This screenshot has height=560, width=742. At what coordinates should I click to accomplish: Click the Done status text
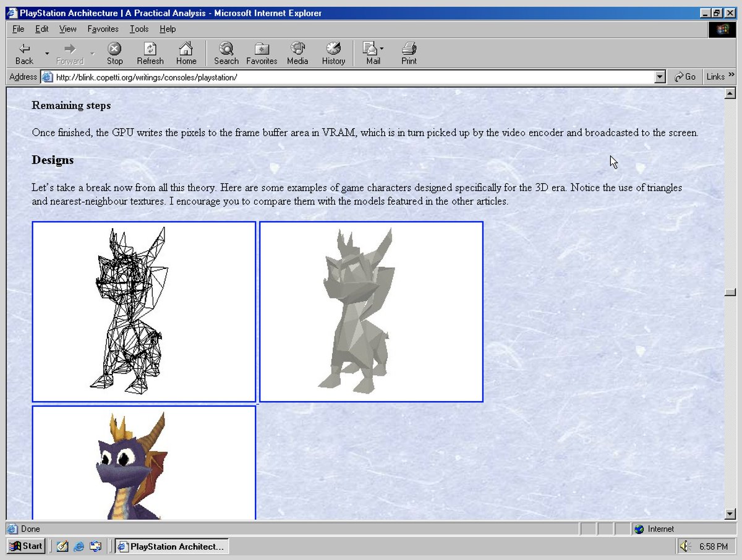[30, 529]
